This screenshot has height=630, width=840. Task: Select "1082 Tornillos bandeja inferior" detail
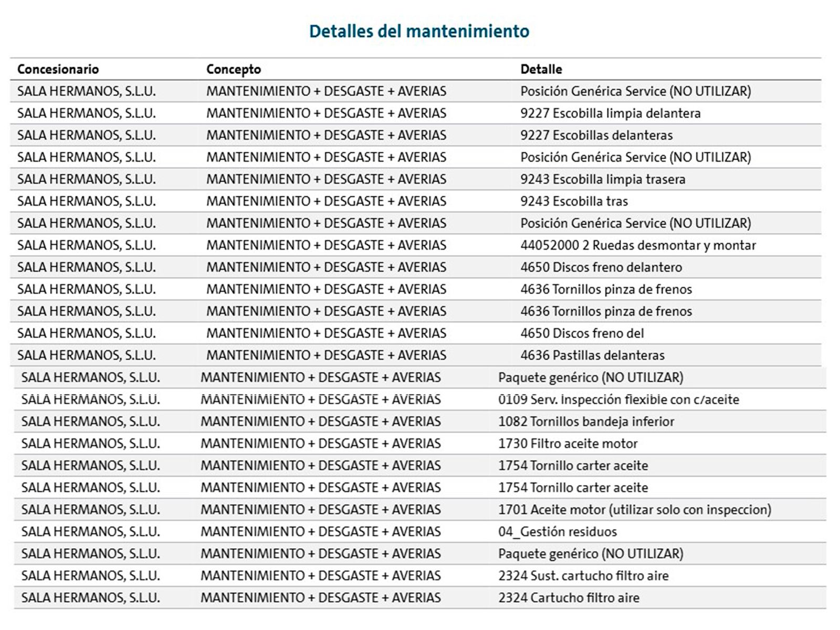click(586, 422)
